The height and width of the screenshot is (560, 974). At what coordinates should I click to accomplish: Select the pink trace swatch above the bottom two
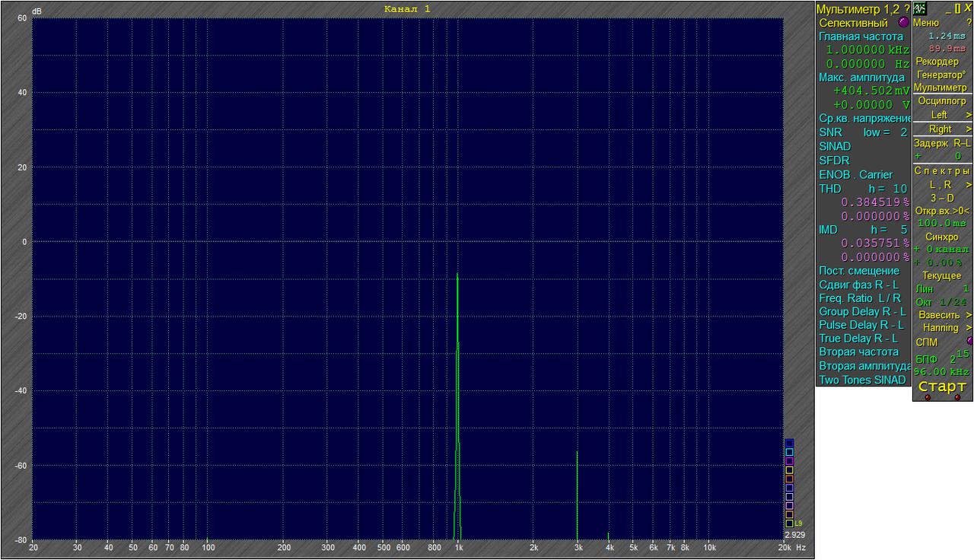pyautogui.click(x=789, y=506)
